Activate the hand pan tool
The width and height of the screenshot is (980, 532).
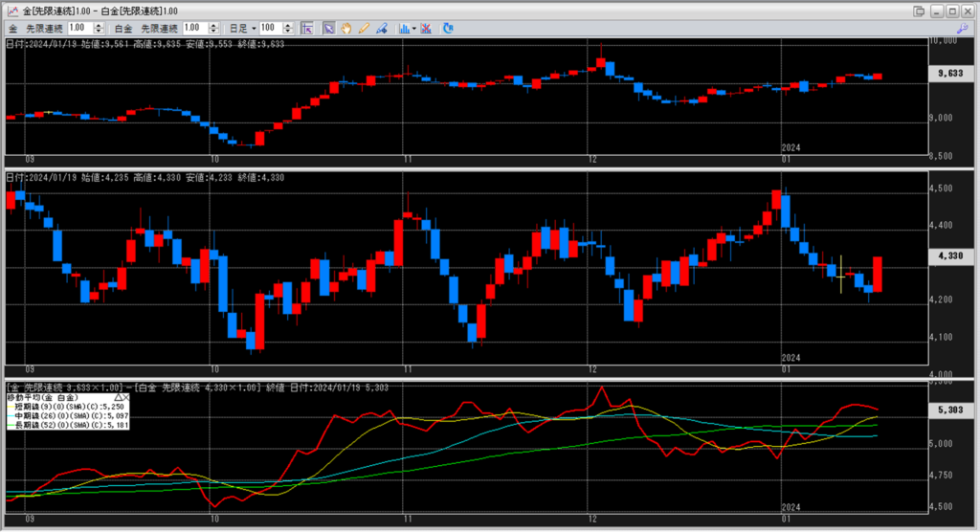point(345,29)
